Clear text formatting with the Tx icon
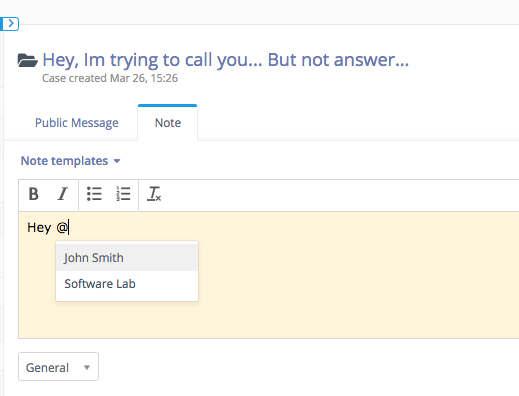Screen dimensions: 519x396 [x=154, y=194]
